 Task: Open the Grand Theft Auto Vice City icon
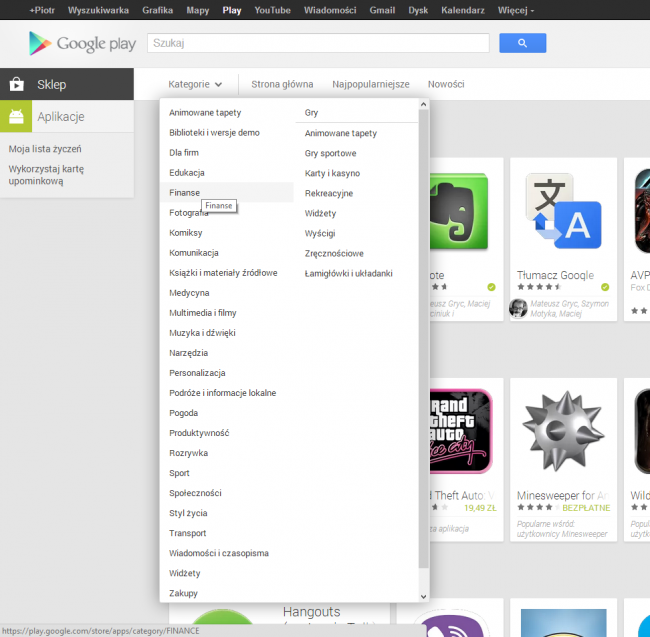461,431
